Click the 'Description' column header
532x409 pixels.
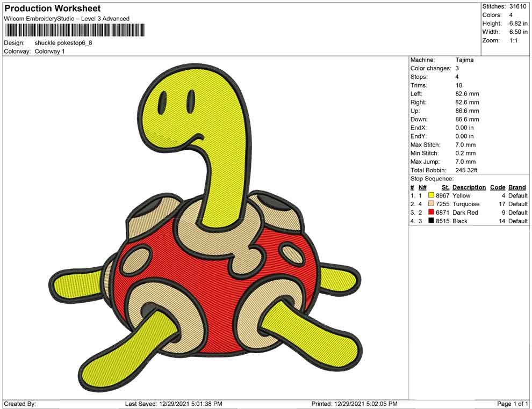click(469, 187)
